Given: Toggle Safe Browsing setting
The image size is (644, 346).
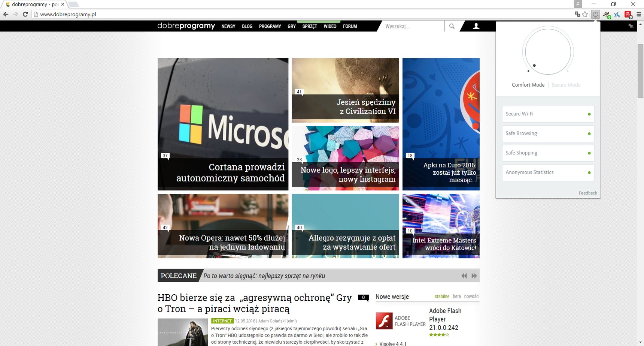Looking at the screenshot, I should click(x=548, y=133).
